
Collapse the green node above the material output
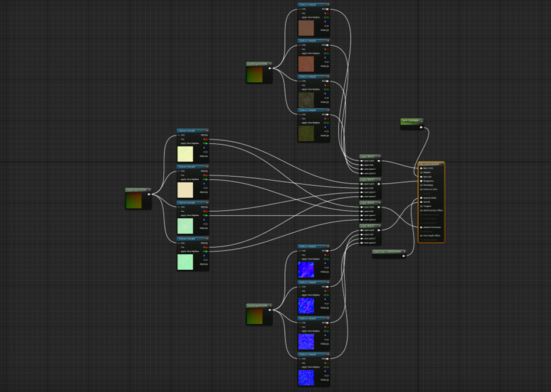click(x=420, y=120)
